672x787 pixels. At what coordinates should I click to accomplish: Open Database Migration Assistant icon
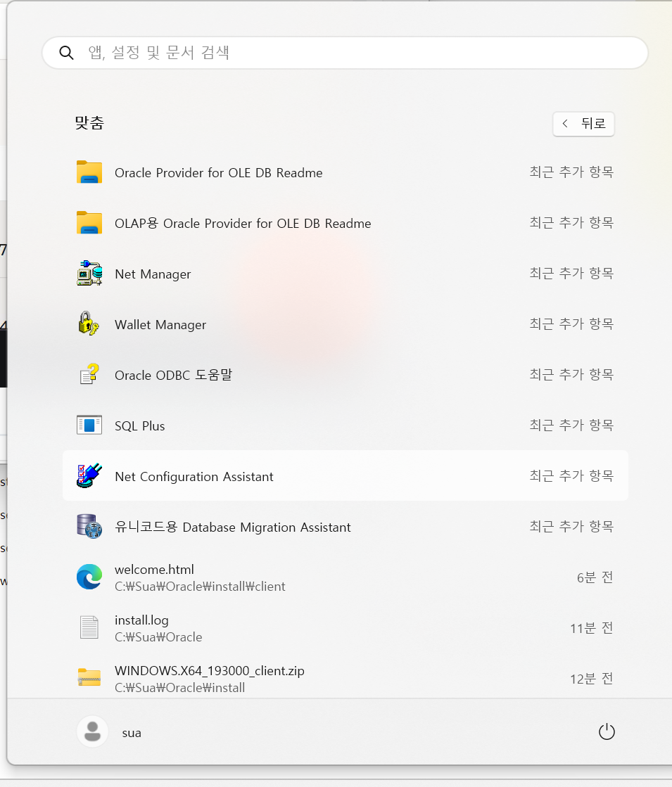[x=89, y=527]
